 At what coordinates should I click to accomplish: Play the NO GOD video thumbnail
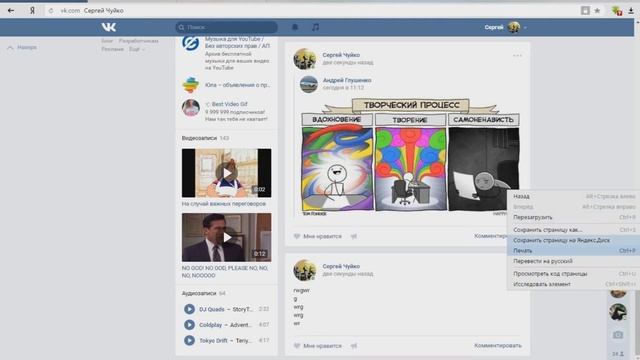tap(227, 237)
